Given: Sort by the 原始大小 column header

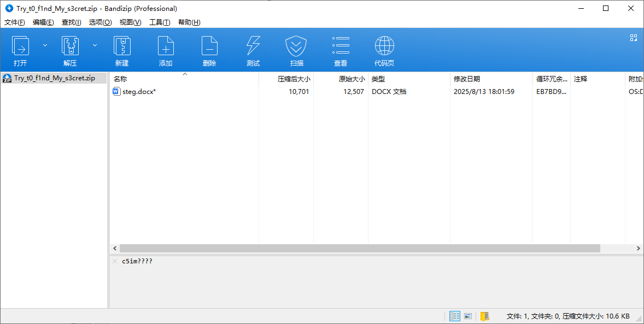Looking at the screenshot, I should tap(341, 79).
